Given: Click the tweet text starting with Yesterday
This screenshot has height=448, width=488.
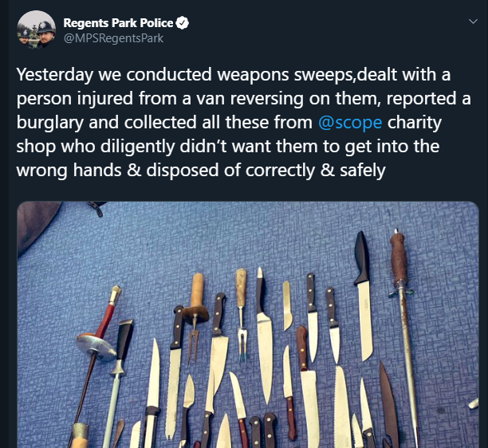Looking at the screenshot, I should click(243, 122).
